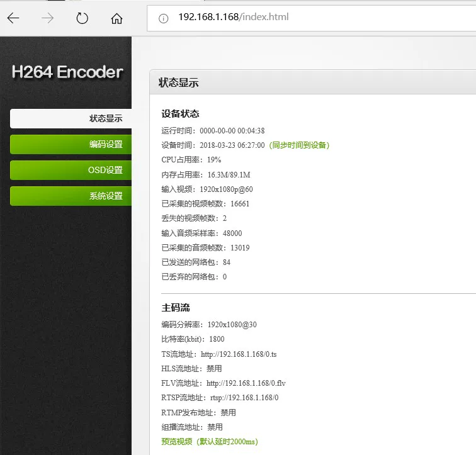476x455 pixels.
Task: Click the 状态显示 panel header title
Action: [x=179, y=82]
